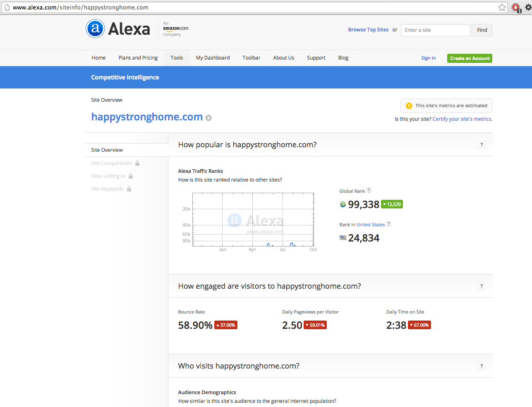
Task: Click the Sign In link
Action: pos(428,58)
